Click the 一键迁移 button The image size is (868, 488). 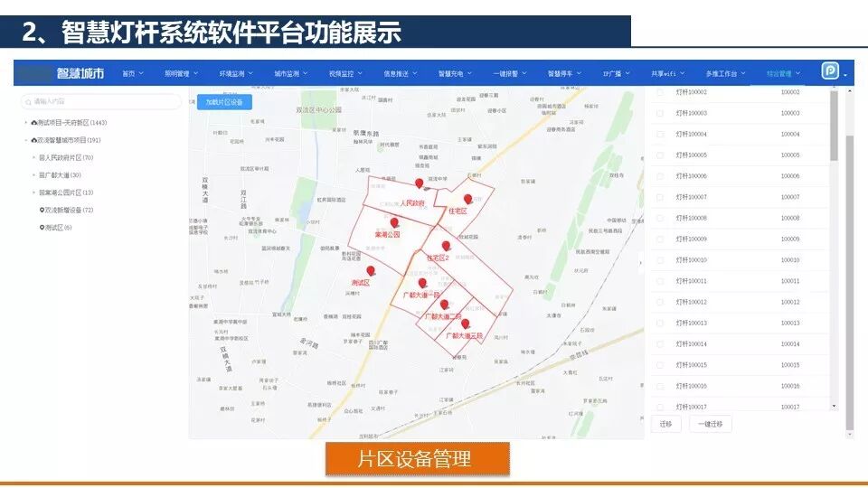click(x=711, y=424)
